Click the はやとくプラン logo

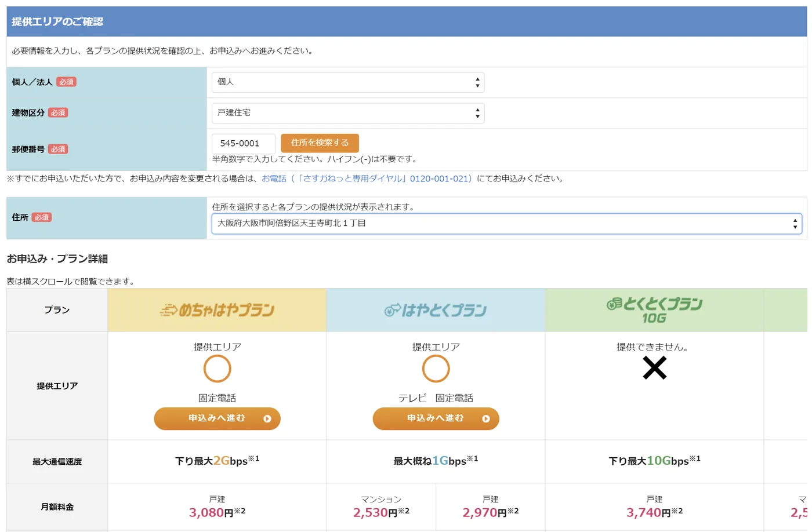click(x=436, y=310)
